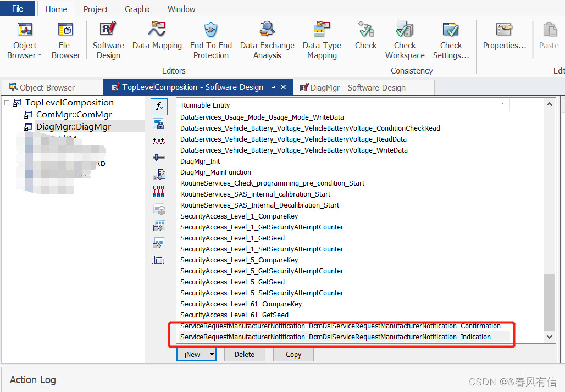Screen dimensions: 565x392
Task: Select the double fx runnable relation icon
Action: coord(159,141)
